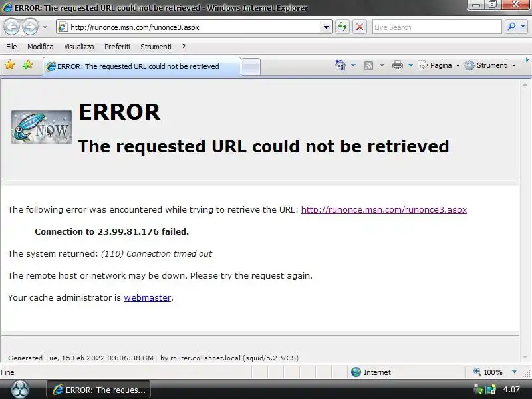Click the address bar URL field
The height and width of the screenshot is (399, 532).
point(189,27)
